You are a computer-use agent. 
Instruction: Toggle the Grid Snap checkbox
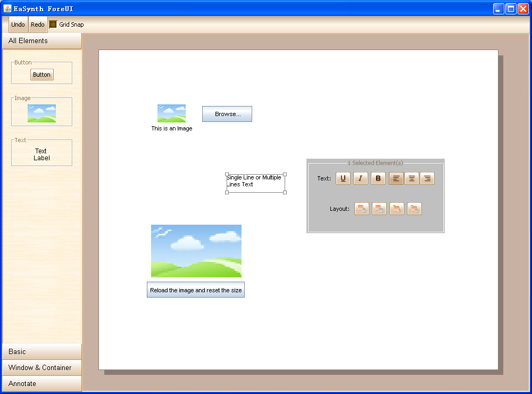pos(53,24)
